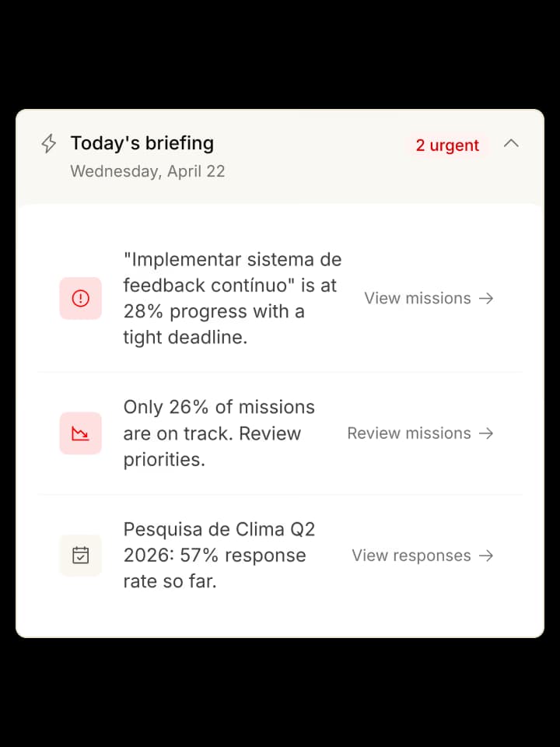
Task: Click the red alert circle icon
Action: 81,298
